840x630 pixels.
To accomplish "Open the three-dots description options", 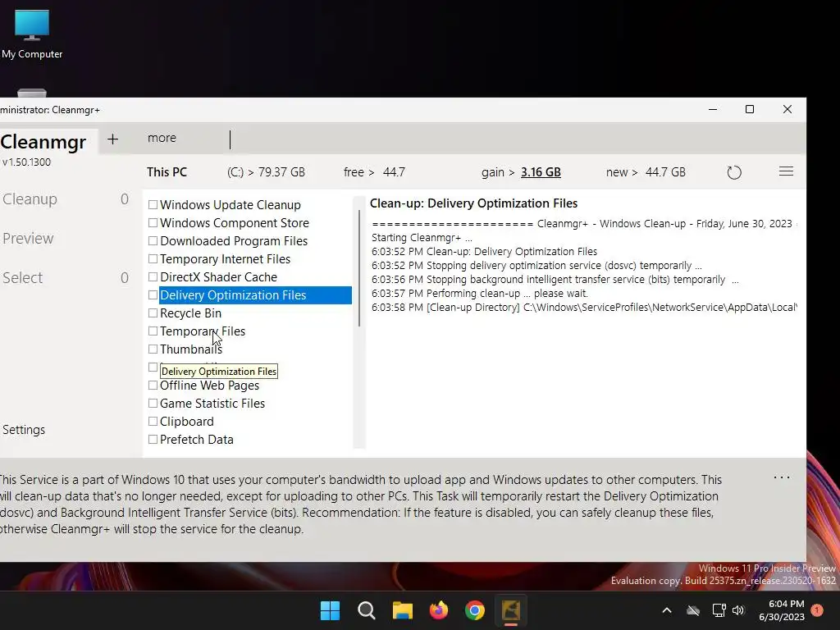I will coord(782,477).
